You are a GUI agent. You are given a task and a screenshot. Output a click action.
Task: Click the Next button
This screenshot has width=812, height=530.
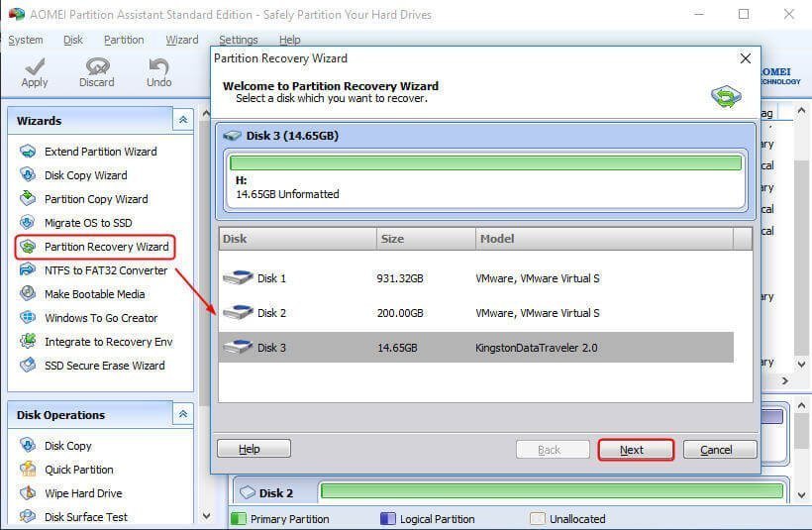click(636, 450)
